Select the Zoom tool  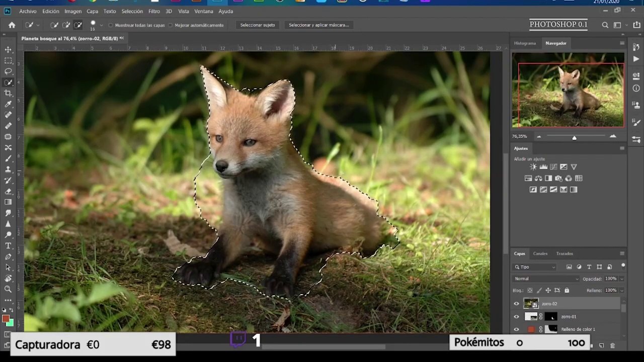[x=8, y=289]
